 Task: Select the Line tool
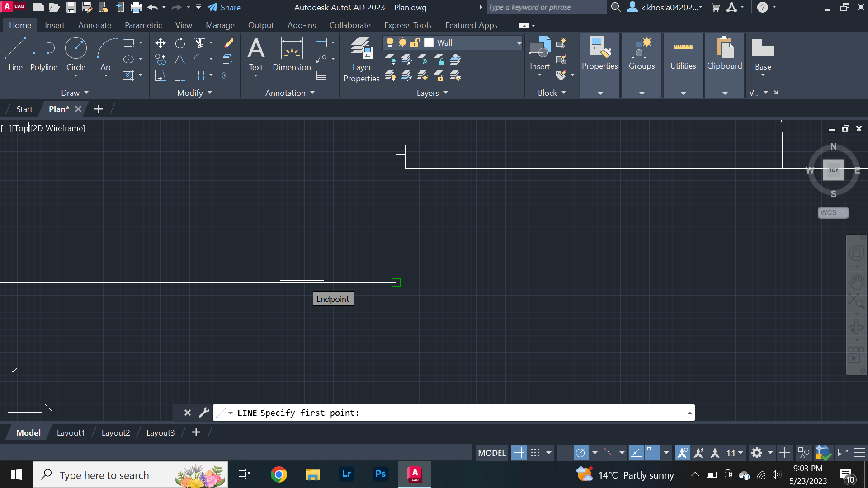pos(15,54)
